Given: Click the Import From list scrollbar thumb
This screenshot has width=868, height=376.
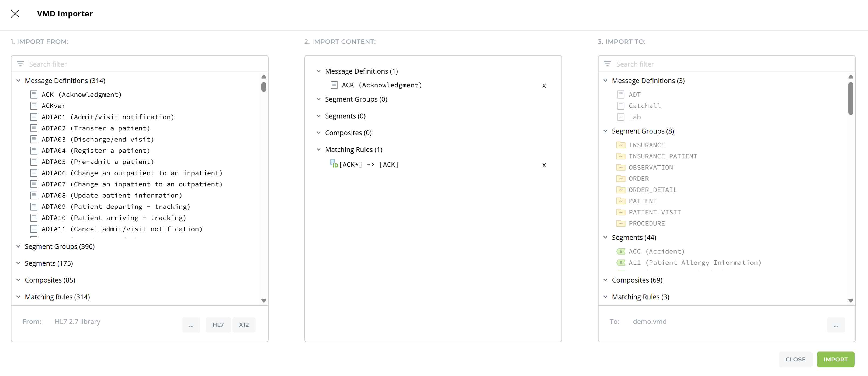Looking at the screenshot, I should click(x=263, y=87).
